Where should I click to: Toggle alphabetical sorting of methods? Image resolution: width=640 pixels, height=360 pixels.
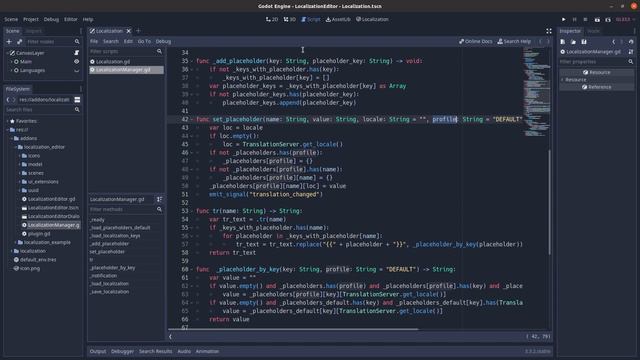[160, 199]
